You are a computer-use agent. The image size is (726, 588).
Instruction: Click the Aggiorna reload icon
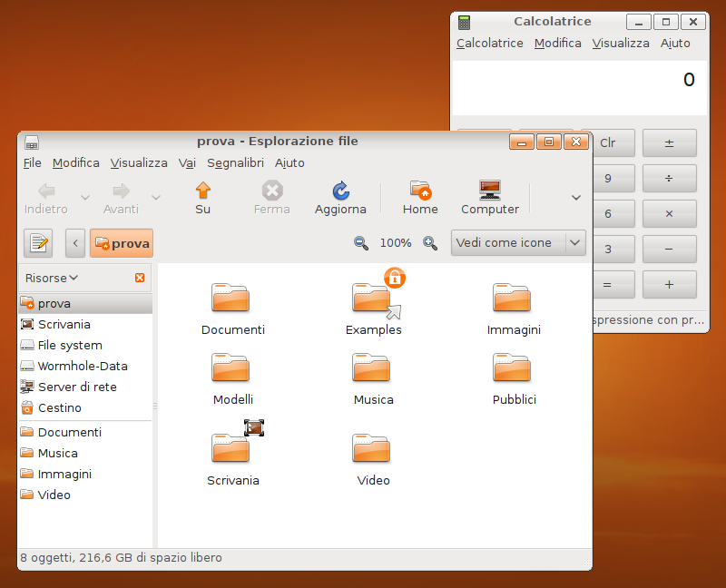[x=340, y=191]
